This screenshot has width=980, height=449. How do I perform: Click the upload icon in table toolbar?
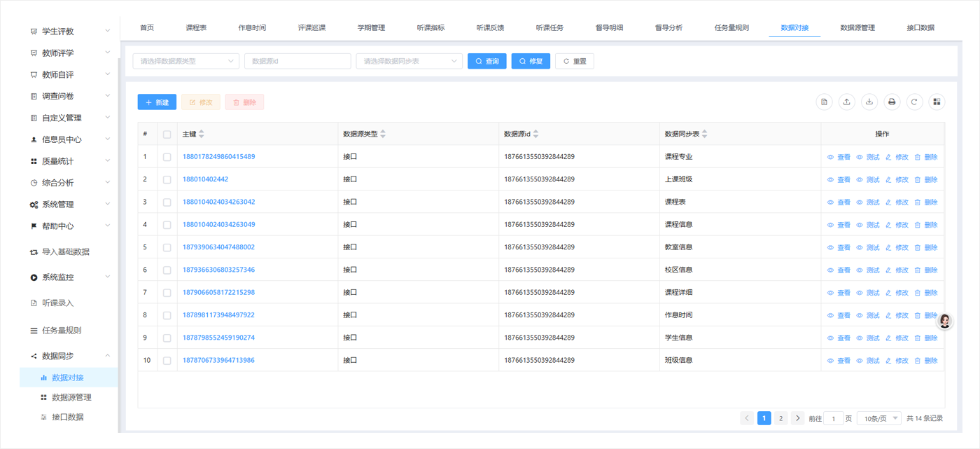click(846, 102)
